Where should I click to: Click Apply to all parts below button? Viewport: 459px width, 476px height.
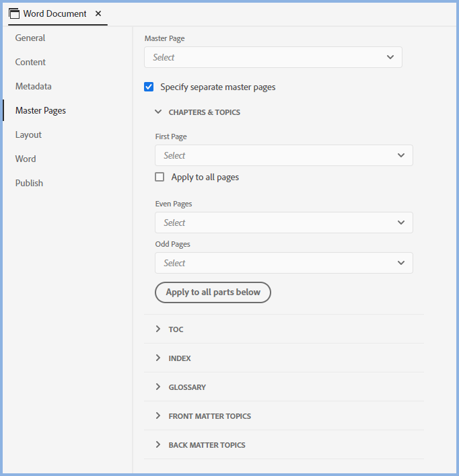[x=213, y=292]
